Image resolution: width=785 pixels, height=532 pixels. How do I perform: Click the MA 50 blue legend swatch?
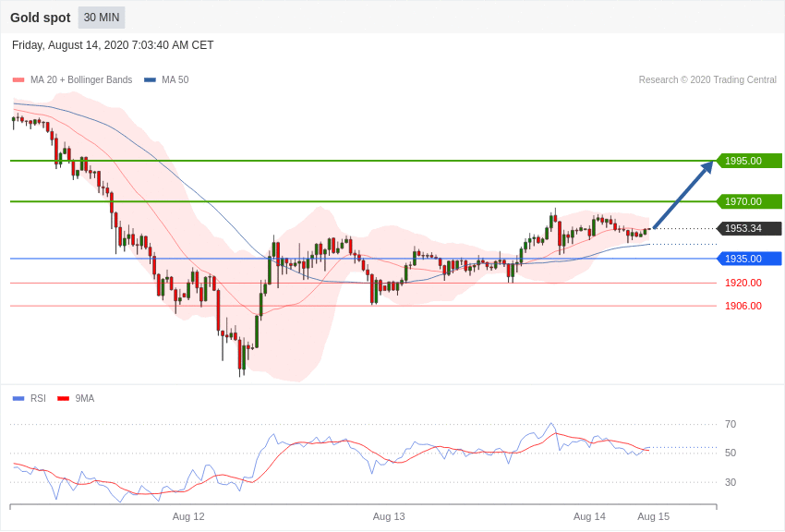pos(150,79)
